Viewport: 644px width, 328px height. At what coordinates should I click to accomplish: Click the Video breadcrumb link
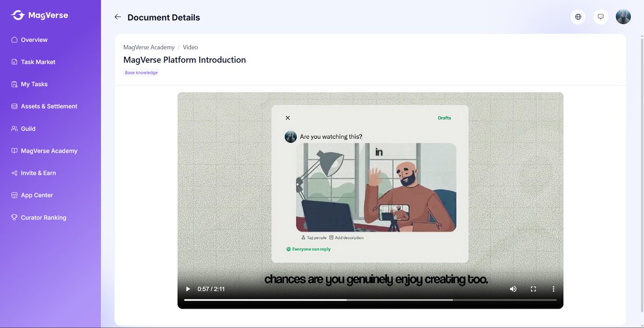(191, 47)
